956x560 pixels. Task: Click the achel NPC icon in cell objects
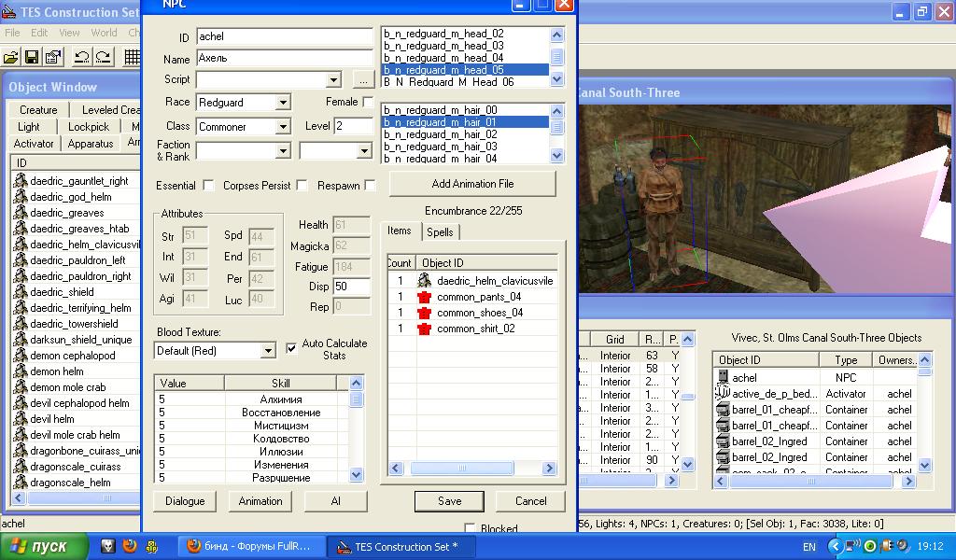(x=723, y=378)
